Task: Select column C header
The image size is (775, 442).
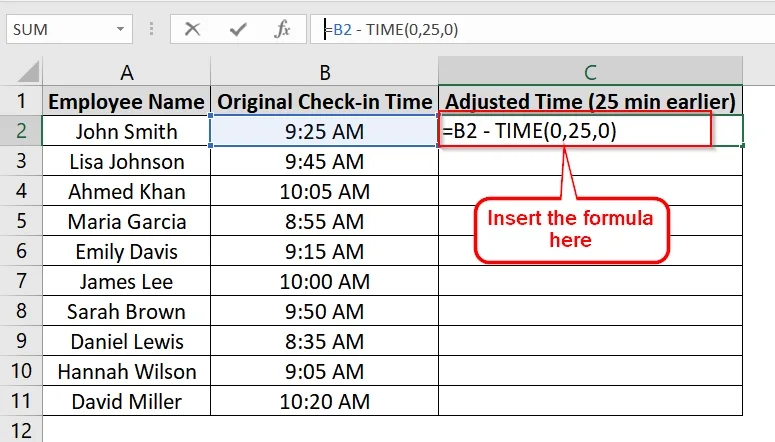Action: point(590,72)
